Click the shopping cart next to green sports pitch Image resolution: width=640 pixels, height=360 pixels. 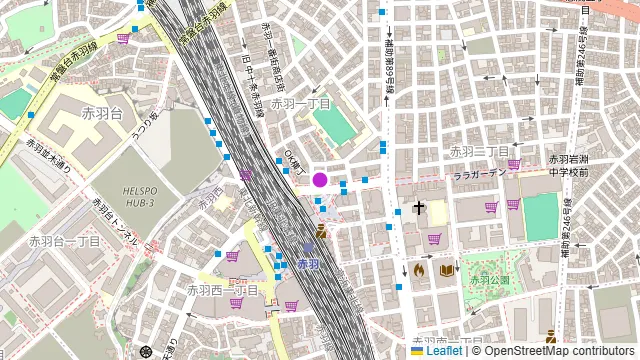point(513,204)
